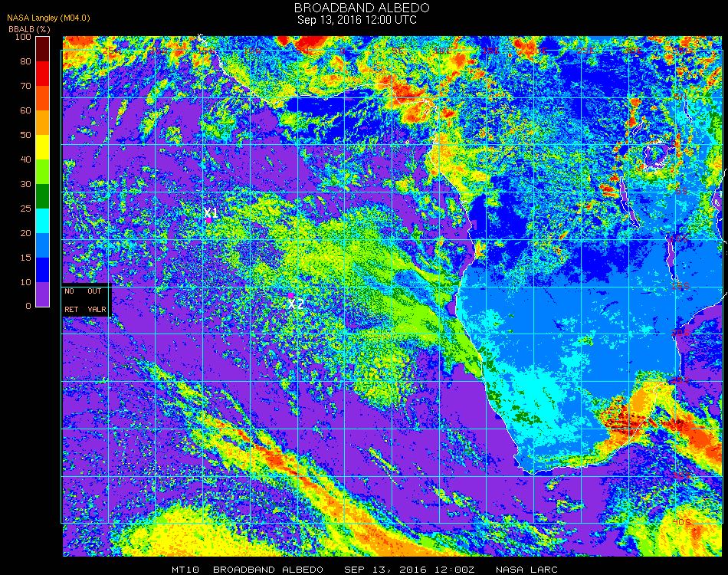Click the 5S latitude label

coord(681,191)
